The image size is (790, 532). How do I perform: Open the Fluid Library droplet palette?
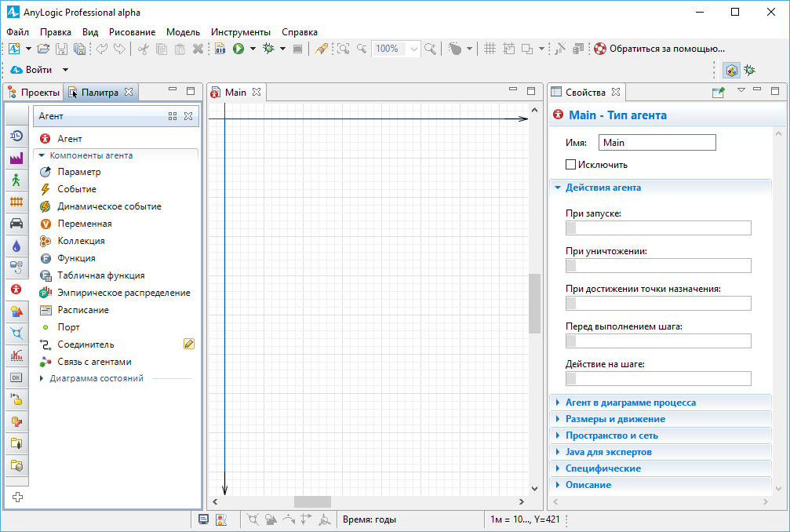16,246
